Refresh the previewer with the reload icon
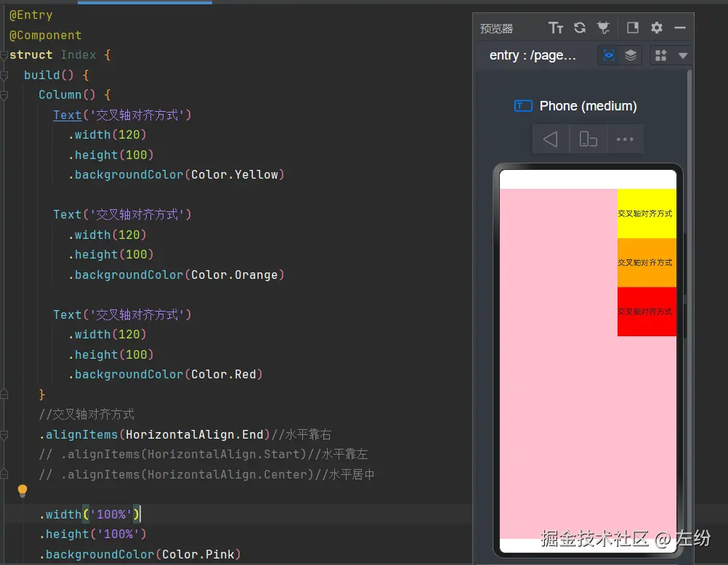Image resolution: width=728 pixels, height=565 pixels. pos(580,28)
